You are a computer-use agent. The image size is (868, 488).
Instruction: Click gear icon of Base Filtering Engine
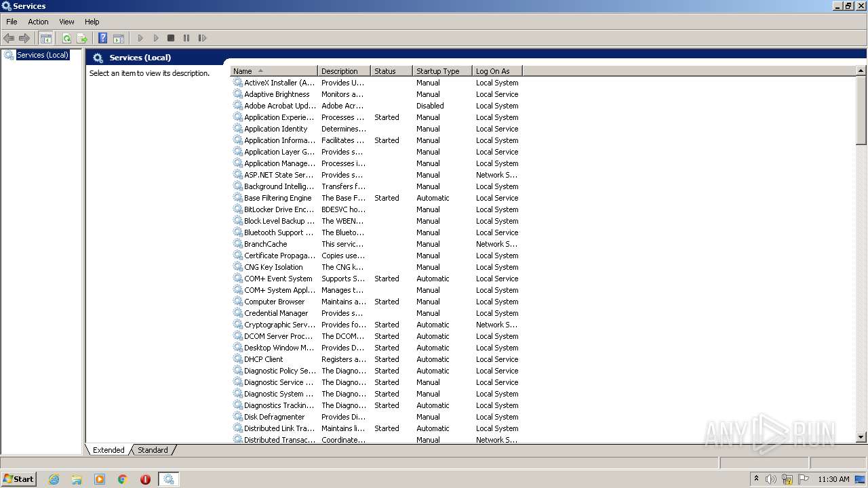238,198
